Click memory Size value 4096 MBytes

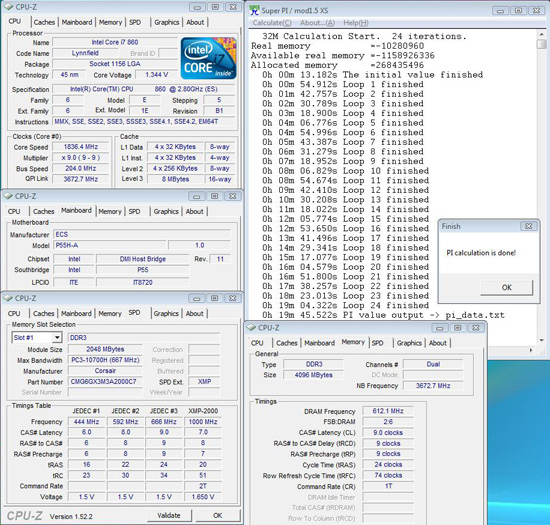click(x=313, y=375)
